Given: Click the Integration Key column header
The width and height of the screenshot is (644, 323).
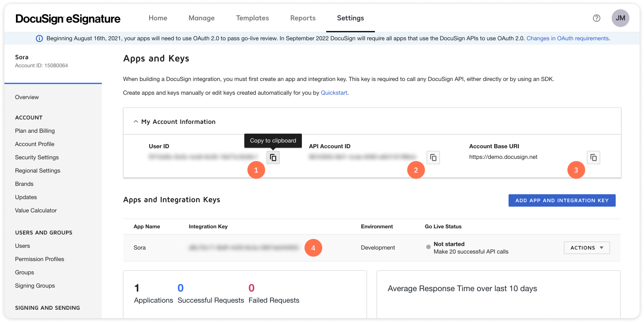Looking at the screenshot, I should point(208,227).
